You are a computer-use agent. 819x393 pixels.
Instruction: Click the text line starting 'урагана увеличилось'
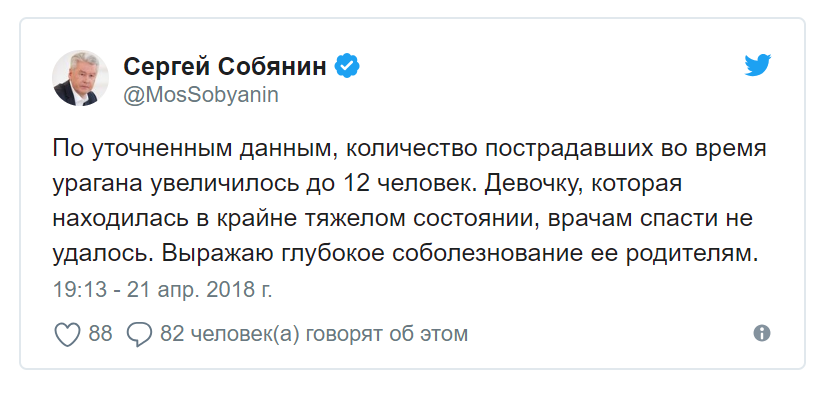pyautogui.click(x=367, y=185)
